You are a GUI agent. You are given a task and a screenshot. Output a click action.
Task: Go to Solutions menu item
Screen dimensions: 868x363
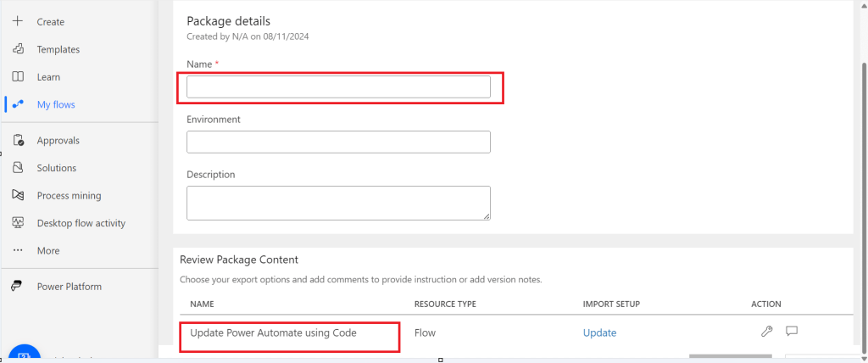click(x=57, y=168)
